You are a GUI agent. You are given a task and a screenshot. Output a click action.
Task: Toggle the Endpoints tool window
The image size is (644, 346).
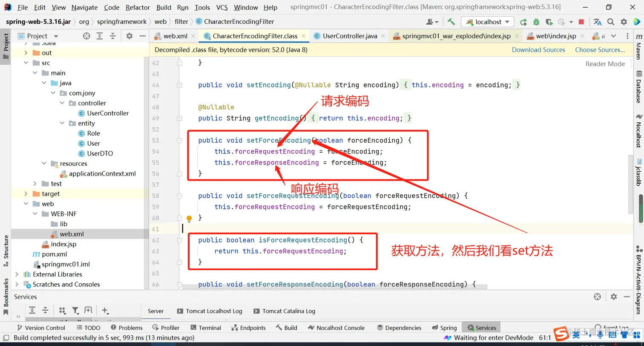tap(248, 328)
